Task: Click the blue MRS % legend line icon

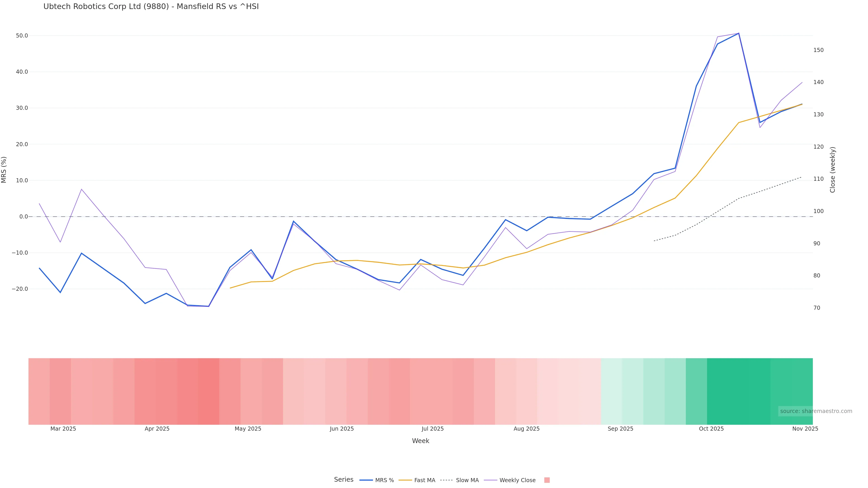Action: pos(366,480)
